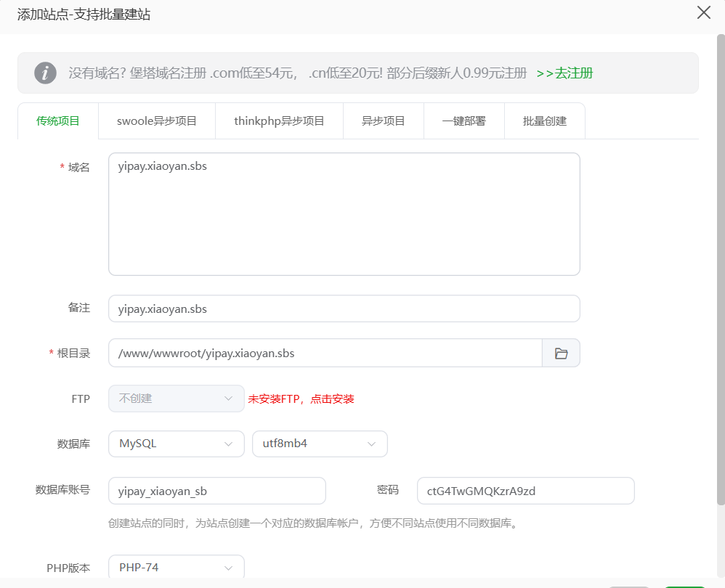
Task: Expand the utf8mb4 charset dropdown
Action: pos(320,444)
